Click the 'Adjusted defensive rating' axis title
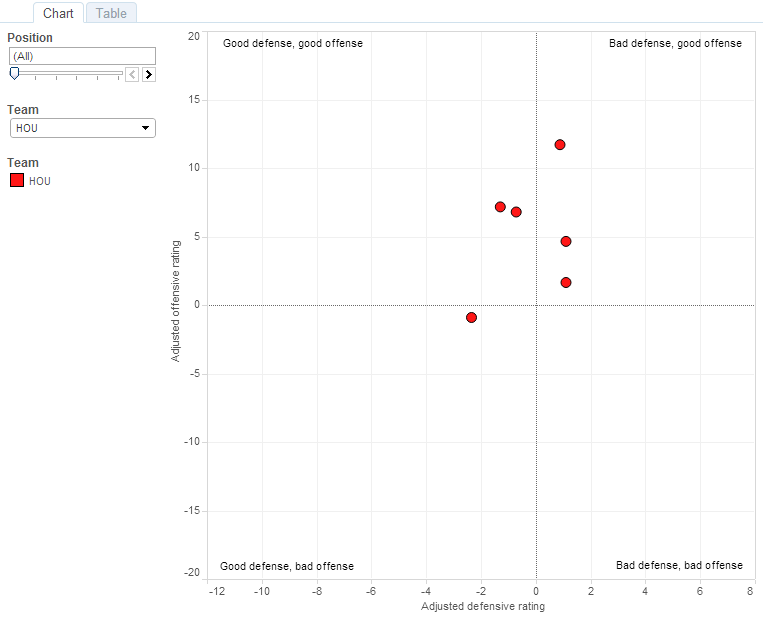This screenshot has width=763, height=621. click(483, 607)
